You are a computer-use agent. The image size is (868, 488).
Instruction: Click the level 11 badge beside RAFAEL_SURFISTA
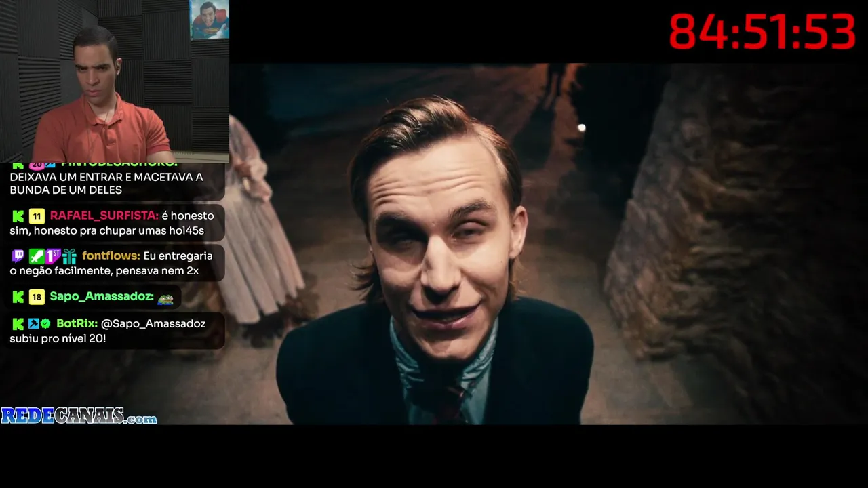click(x=37, y=216)
